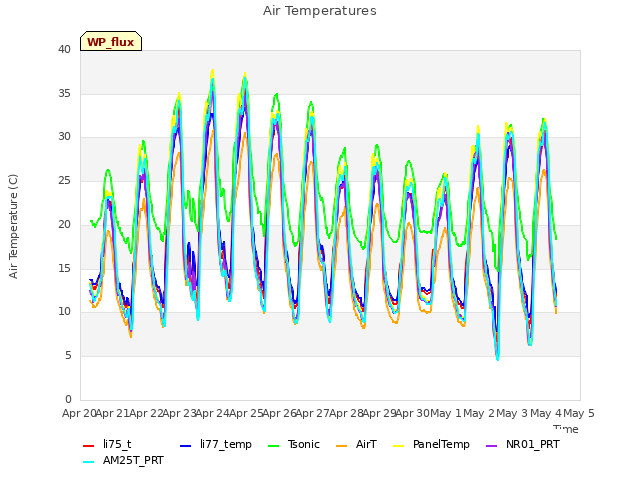The width and height of the screenshot is (640, 480).
Task: Click the Apr 22 x-axis tick label
Action: [x=146, y=413]
